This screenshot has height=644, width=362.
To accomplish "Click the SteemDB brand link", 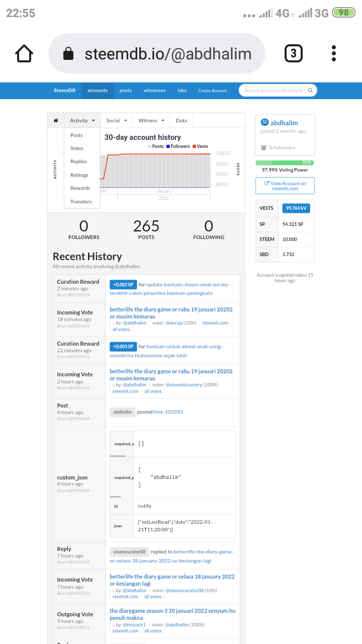I will (x=64, y=91).
